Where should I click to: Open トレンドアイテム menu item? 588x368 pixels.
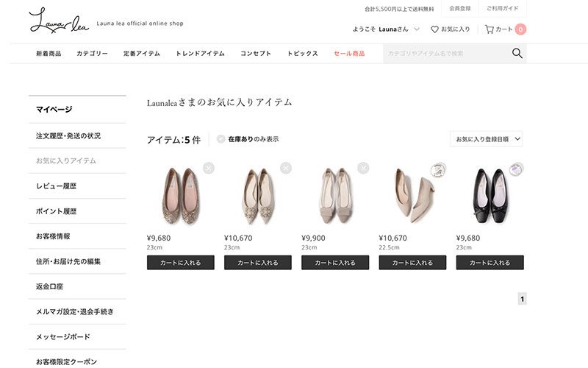point(200,53)
